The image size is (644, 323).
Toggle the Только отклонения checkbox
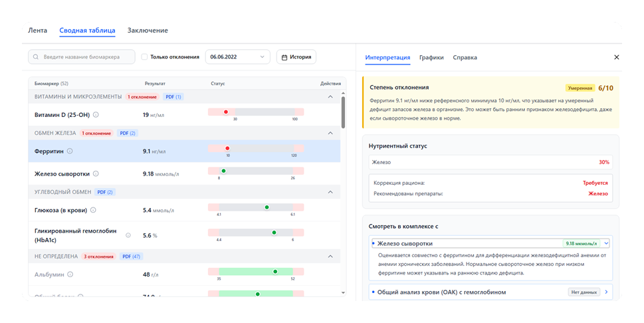(x=144, y=56)
